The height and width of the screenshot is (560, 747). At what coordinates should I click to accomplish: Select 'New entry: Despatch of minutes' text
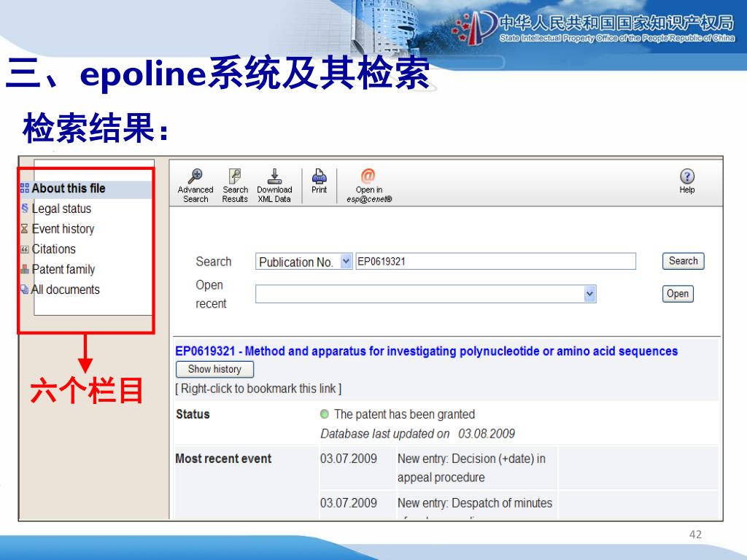click(x=475, y=503)
